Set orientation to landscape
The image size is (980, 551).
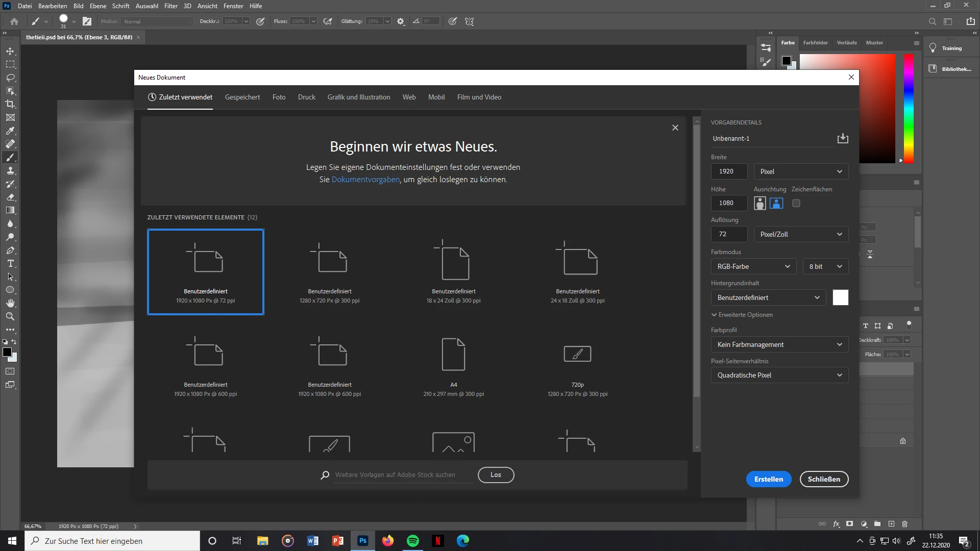pyautogui.click(x=776, y=203)
